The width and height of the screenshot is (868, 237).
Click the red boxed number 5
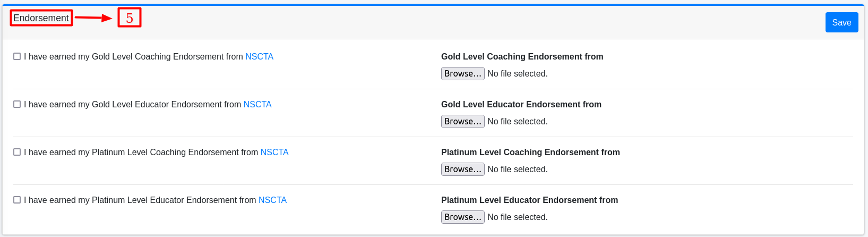(x=130, y=18)
